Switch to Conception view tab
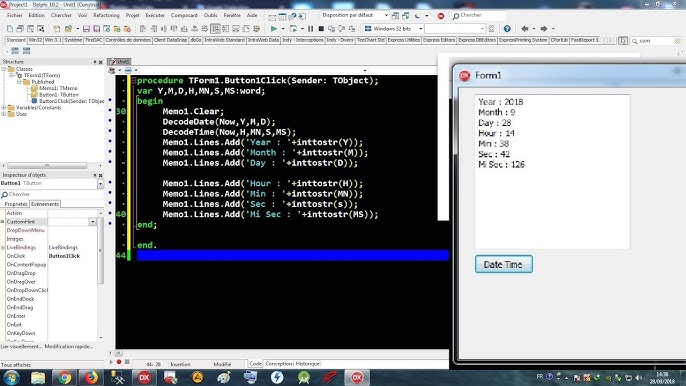This screenshot has height=386, width=686. [x=278, y=364]
